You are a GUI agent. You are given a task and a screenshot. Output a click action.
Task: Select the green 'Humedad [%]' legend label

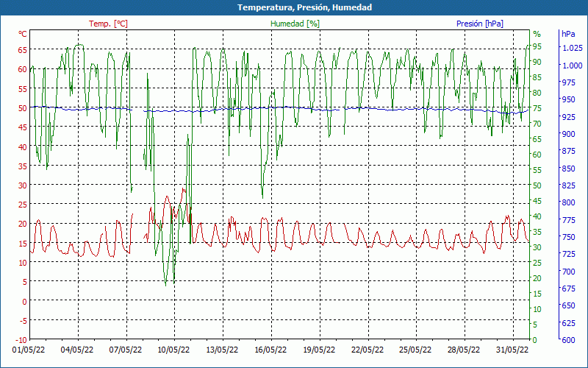(295, 24)
